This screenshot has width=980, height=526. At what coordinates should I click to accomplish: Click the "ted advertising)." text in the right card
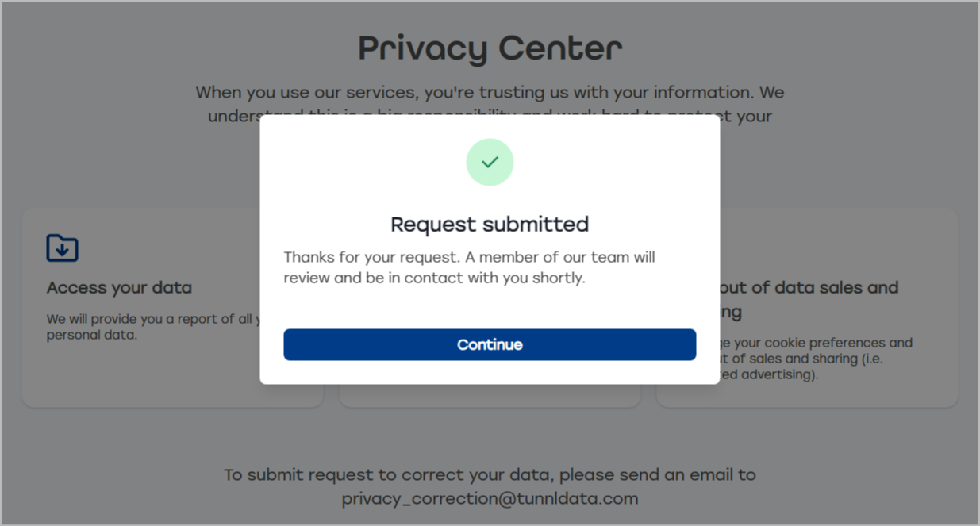[769, 374]
